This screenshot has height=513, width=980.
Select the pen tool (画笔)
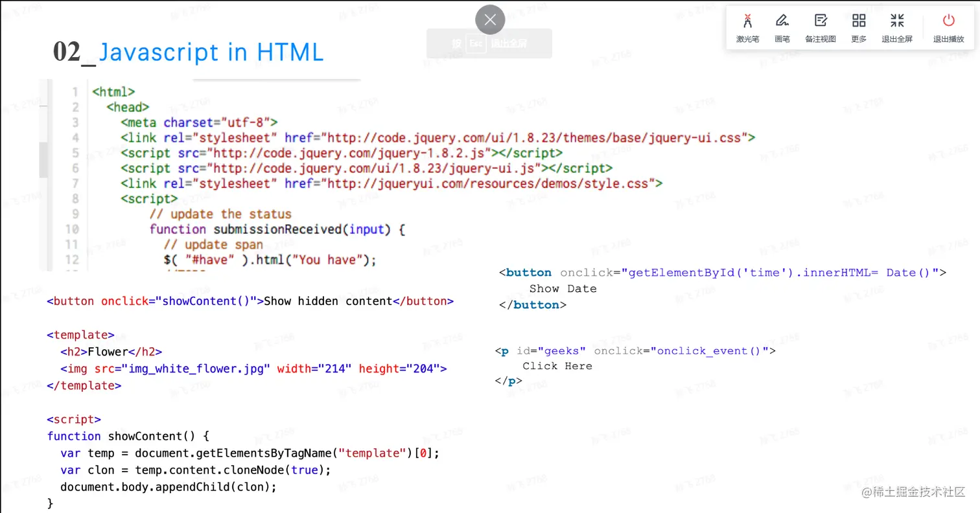782,28
